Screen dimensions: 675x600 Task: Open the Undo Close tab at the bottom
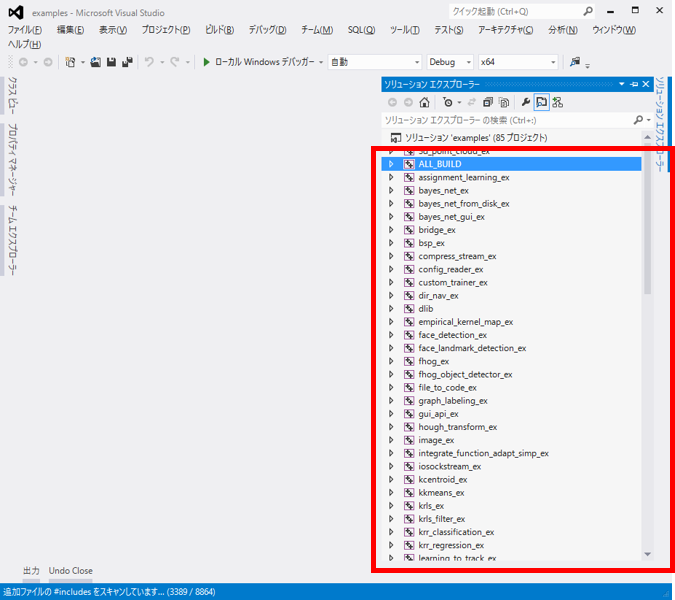[x=71, y=571]
